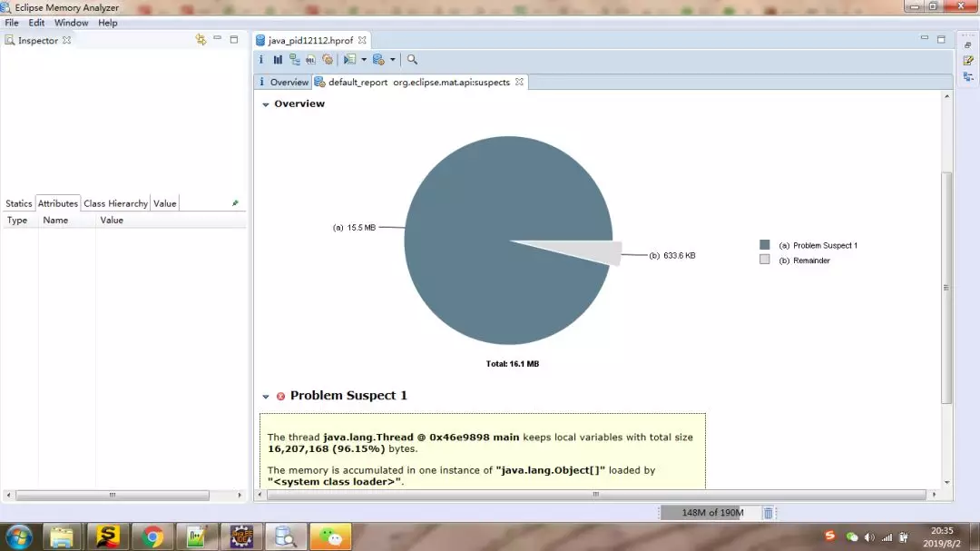Open the Windows Start menu
Viewport: 980px width, 551px height.
tap(19, 537)
